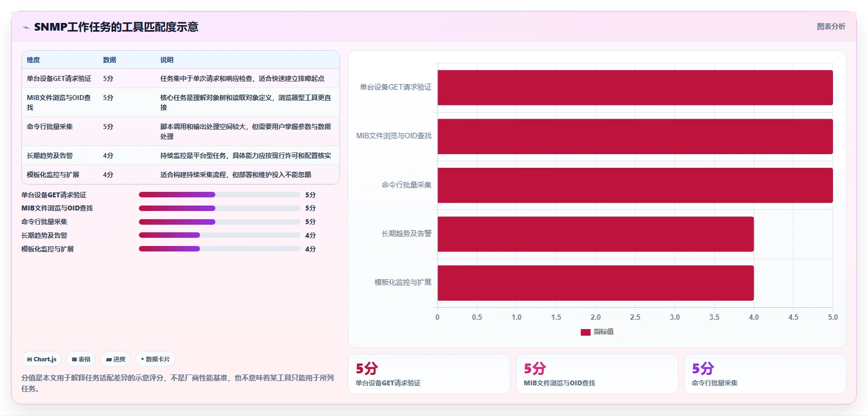Select the 进度 tag chip

(115, 359)
